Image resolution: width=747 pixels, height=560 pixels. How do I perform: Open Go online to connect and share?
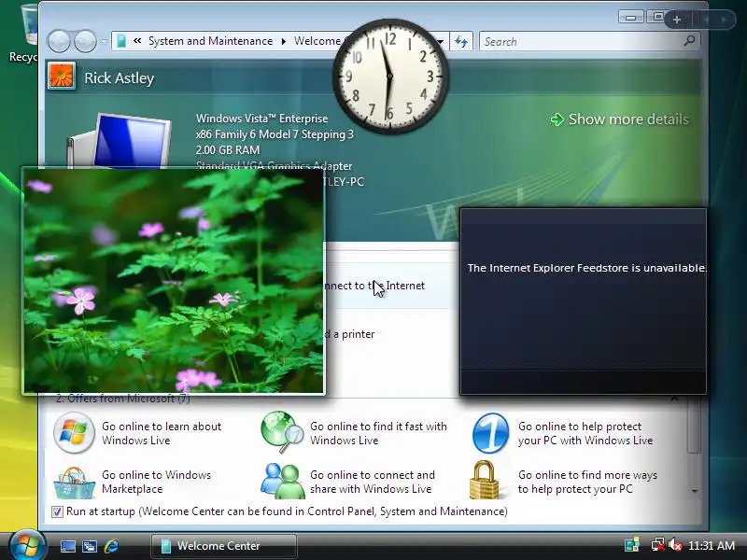[373, 482]
